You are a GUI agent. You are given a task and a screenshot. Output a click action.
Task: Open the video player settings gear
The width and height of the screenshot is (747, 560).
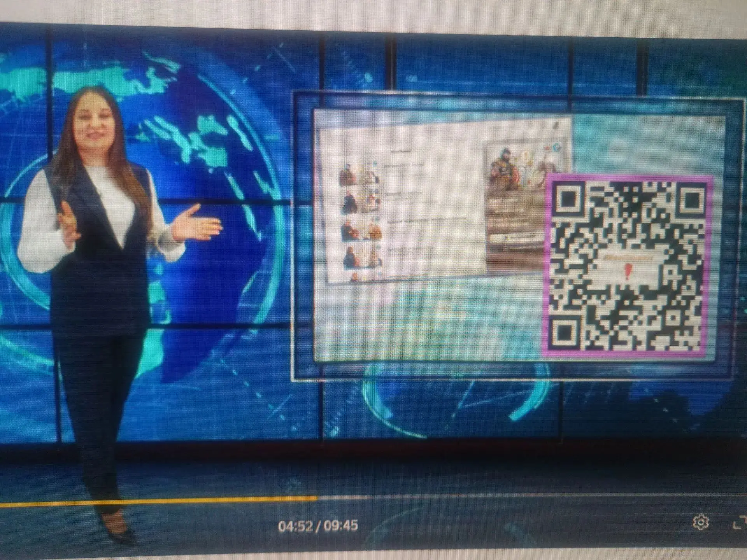[701, 522]
